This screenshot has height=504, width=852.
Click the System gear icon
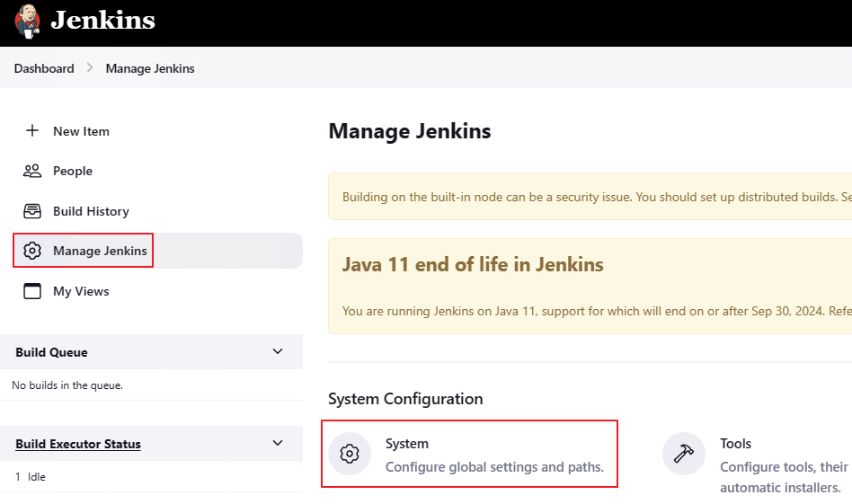[x=350, y=454]
